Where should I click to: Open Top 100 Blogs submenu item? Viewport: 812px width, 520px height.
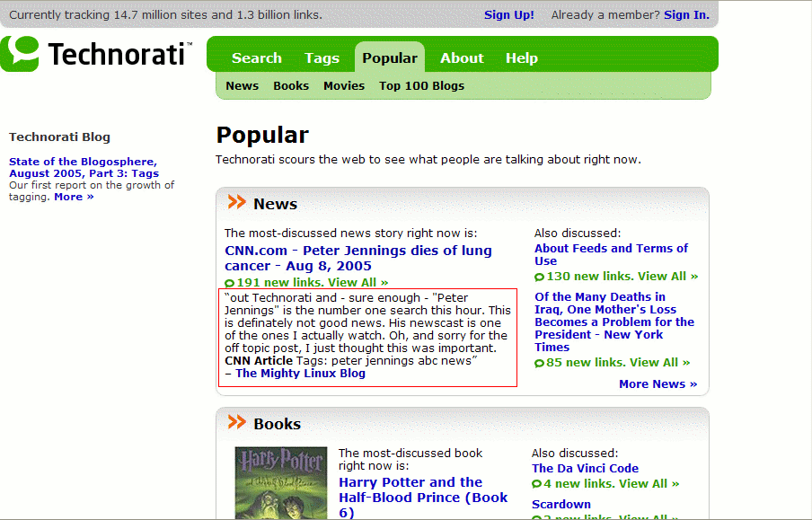point(421,86)
